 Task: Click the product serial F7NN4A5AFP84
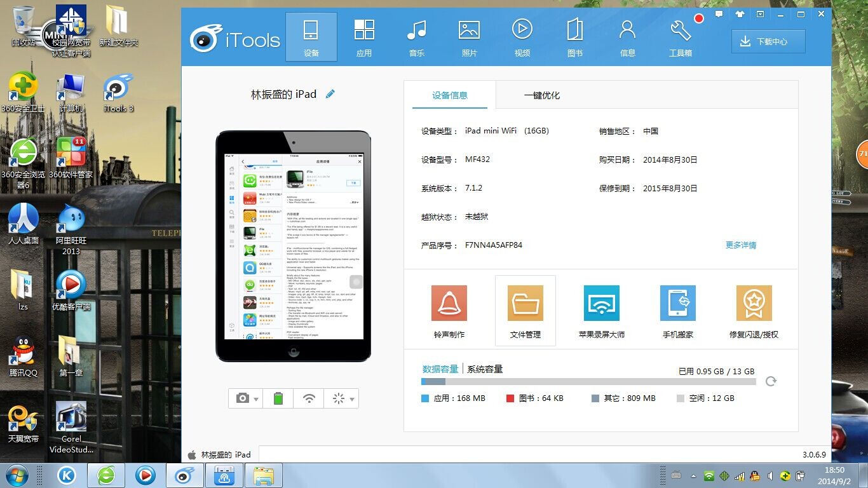tap(494, 245)
